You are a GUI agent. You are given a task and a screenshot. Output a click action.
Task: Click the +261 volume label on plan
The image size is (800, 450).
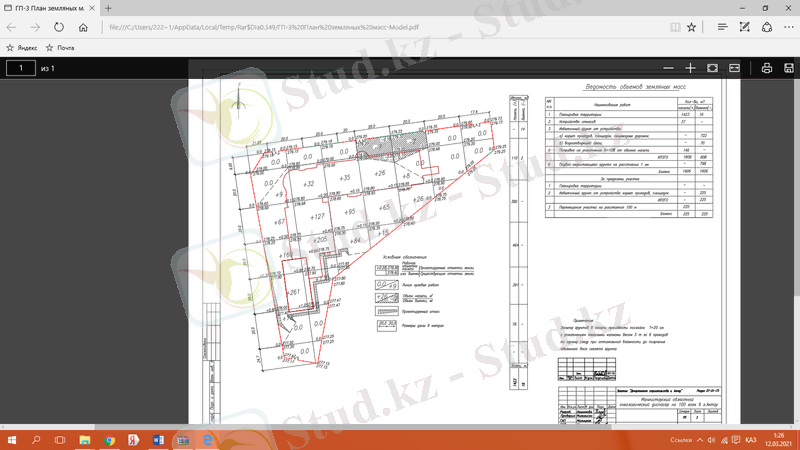[293, 292]
